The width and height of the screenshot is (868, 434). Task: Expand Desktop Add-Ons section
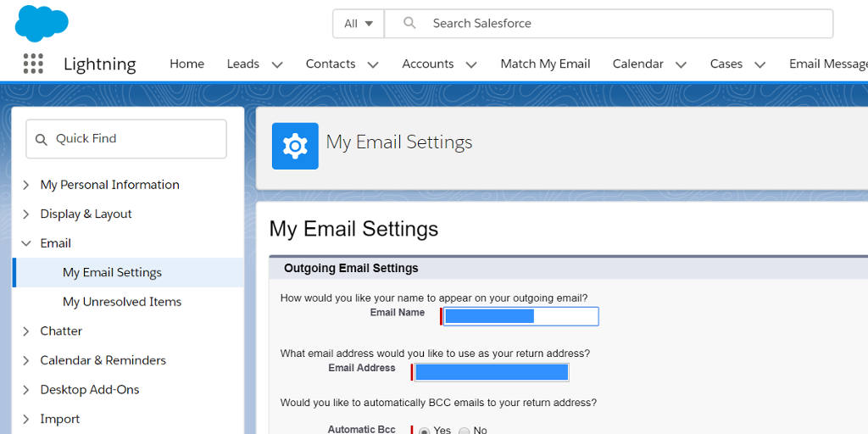click(26, 390)
